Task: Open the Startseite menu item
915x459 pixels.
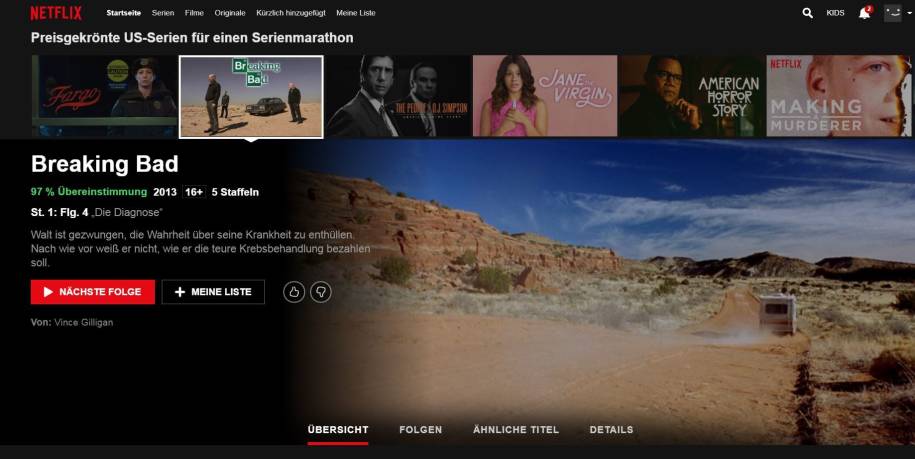Action: click(124, 13)
